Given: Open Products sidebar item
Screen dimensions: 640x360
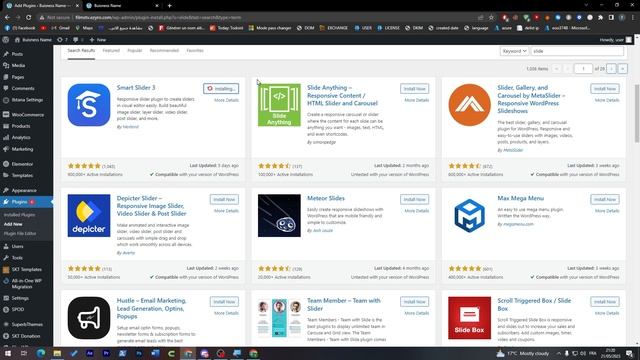Looking at the screenshot, I should 21,126.
